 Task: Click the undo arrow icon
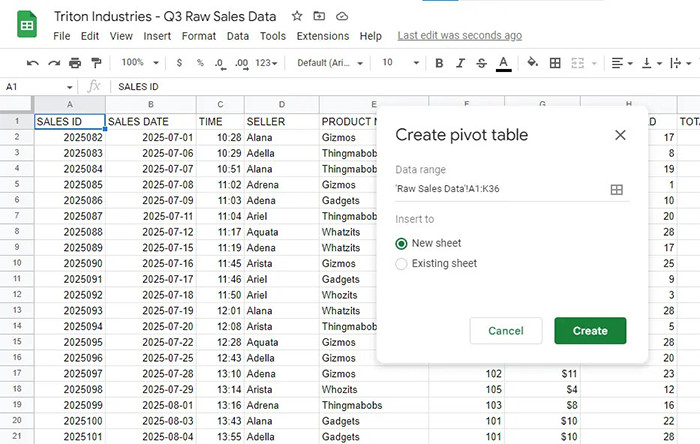(33, 63)
